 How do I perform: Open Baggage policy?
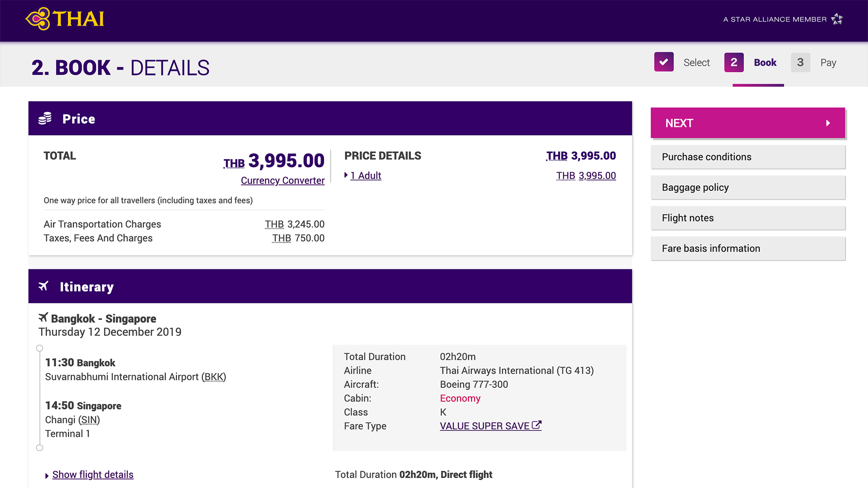coord(748,188)
